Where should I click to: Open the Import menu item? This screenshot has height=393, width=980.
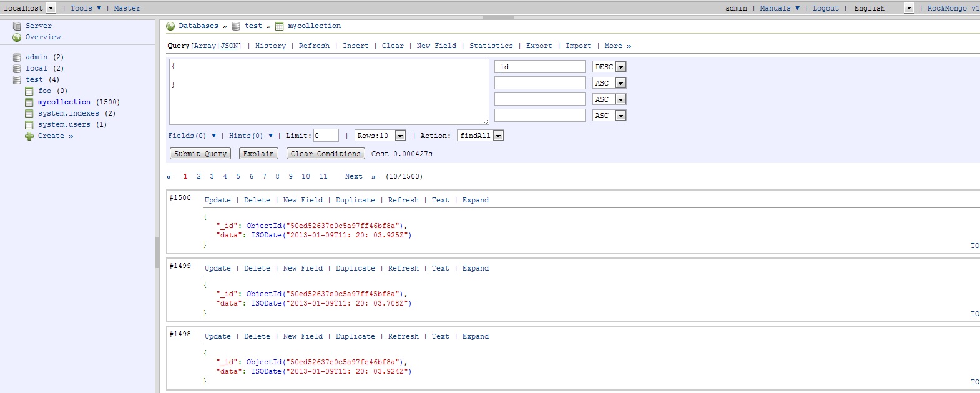coord(579,46)
